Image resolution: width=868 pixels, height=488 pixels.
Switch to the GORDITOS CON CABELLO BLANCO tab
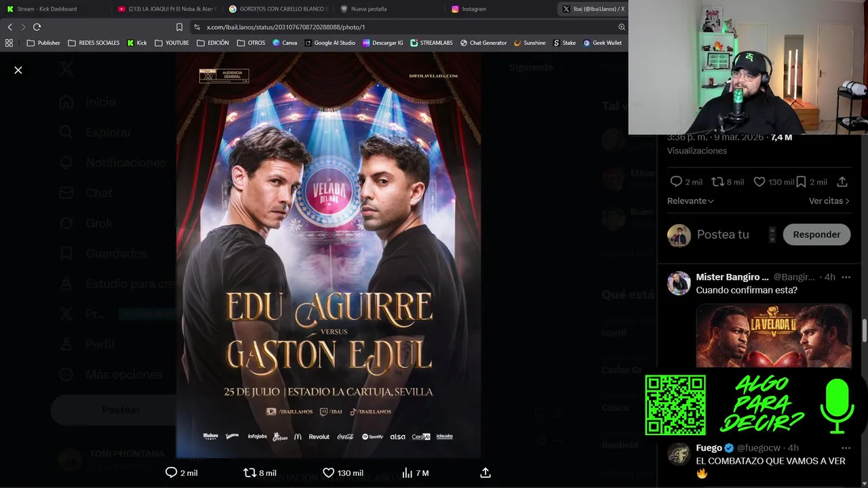tap(277, 9)
